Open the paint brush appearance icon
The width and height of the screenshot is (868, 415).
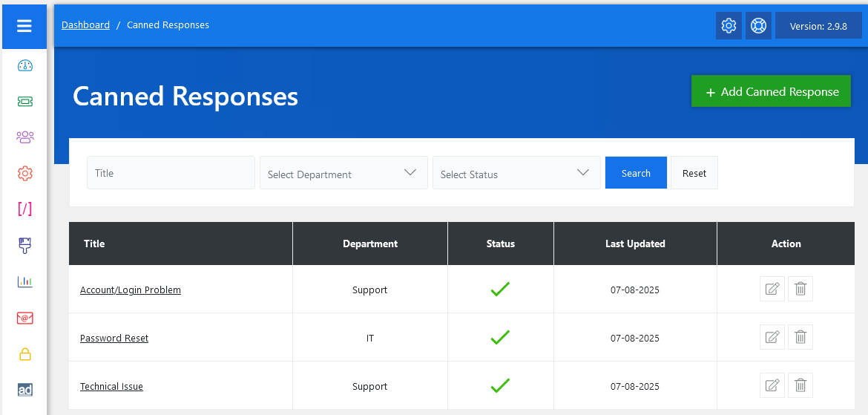coord(25,246)
